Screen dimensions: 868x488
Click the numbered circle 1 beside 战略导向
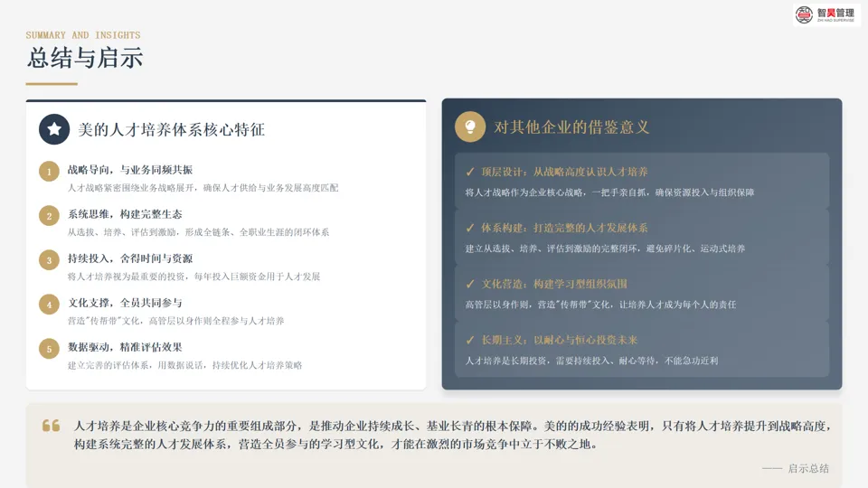[x=49, y=172]
